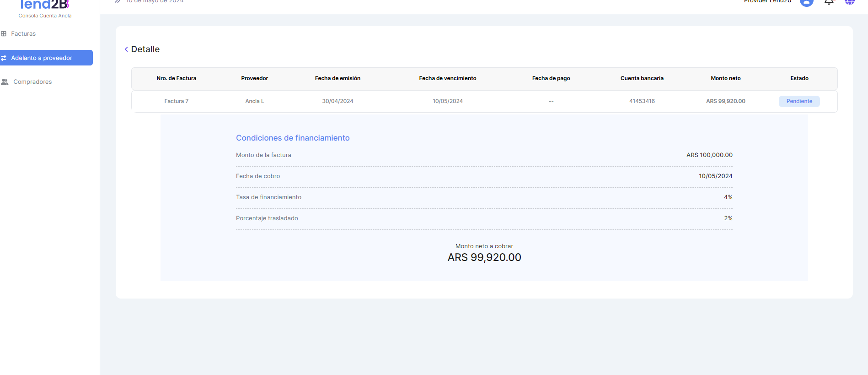Screen dimensions: 868x375
Task: Collapse sidebar with double-chevron icon
Action: (118, 2)
